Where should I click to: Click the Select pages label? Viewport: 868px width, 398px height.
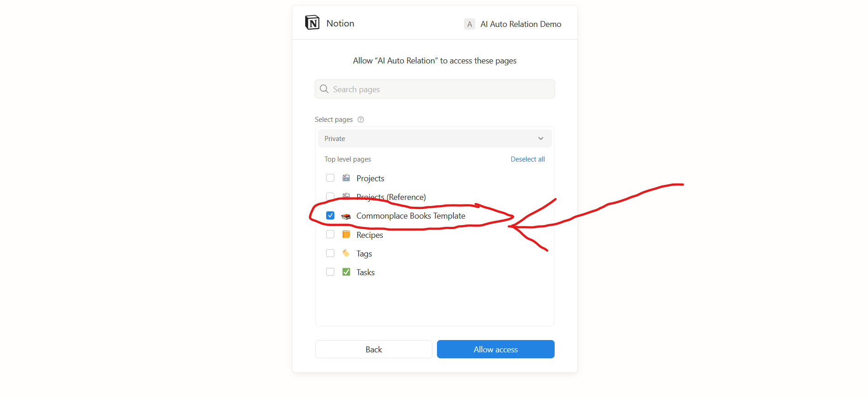[333, 120]
